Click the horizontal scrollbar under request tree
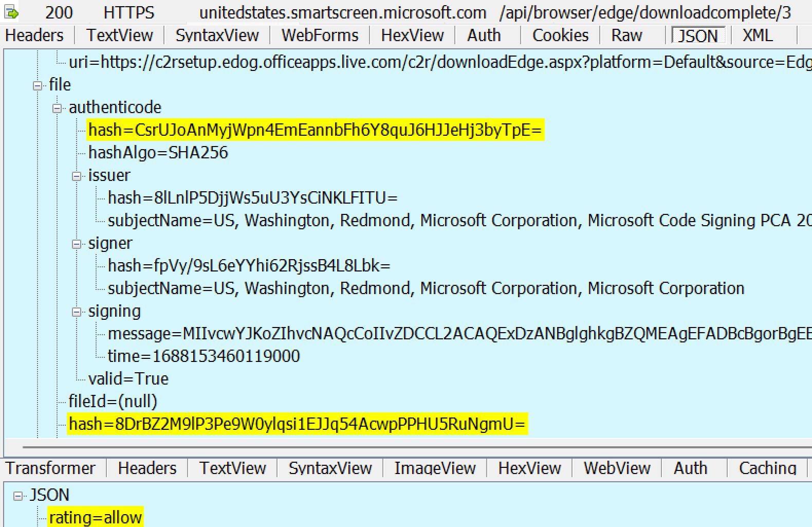 (x=411, y=440)
